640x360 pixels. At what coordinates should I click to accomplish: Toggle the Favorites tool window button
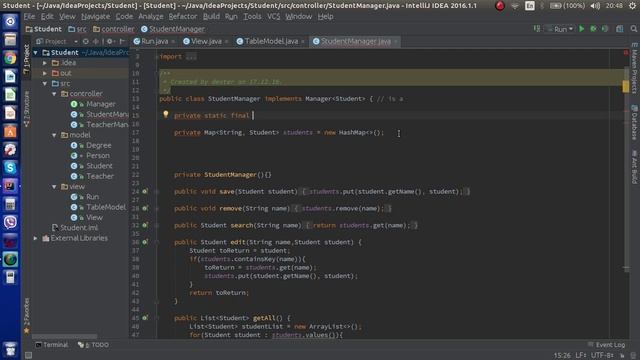27,316
